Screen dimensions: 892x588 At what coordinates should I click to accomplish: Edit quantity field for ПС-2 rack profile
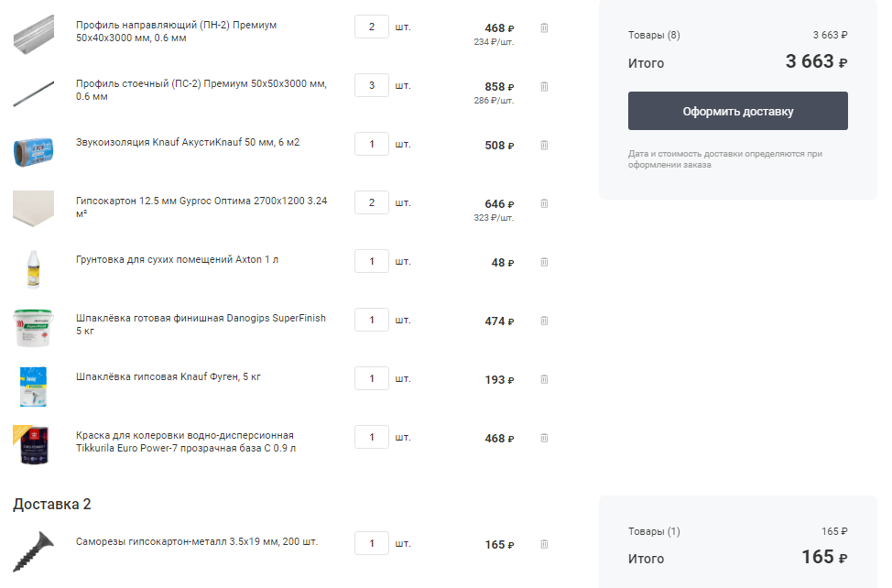pos(372,85)
